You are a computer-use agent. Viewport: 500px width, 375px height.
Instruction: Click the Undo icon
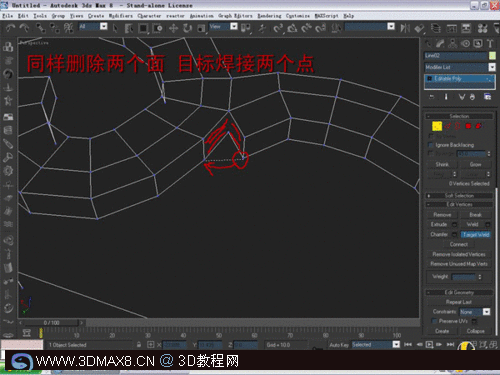coord(11,28)
